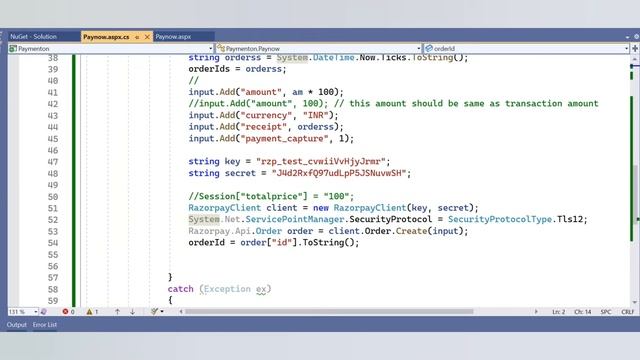This screenshot has height=360, width=640.
Task: Go to previous issue with up arrow
Action: [118, 312]
